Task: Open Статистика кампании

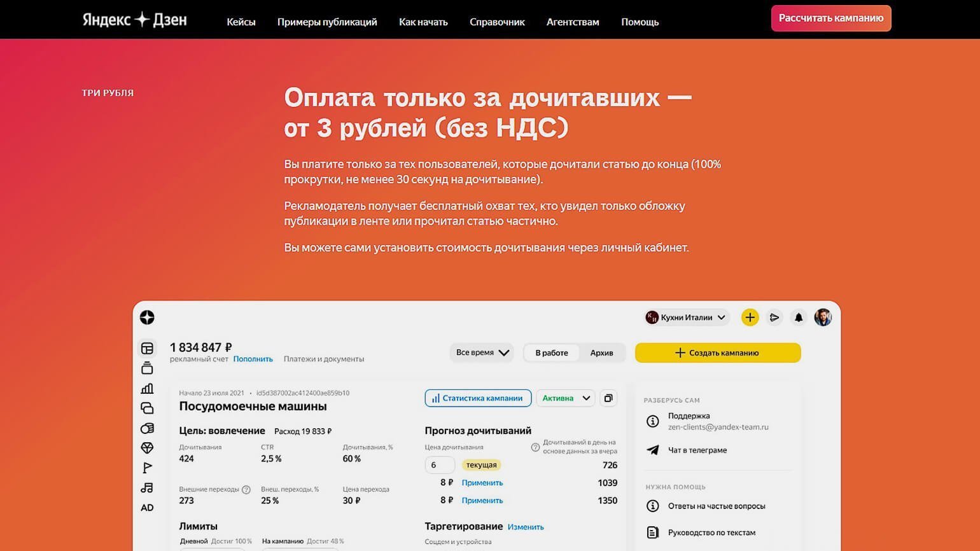Action: 478,398
